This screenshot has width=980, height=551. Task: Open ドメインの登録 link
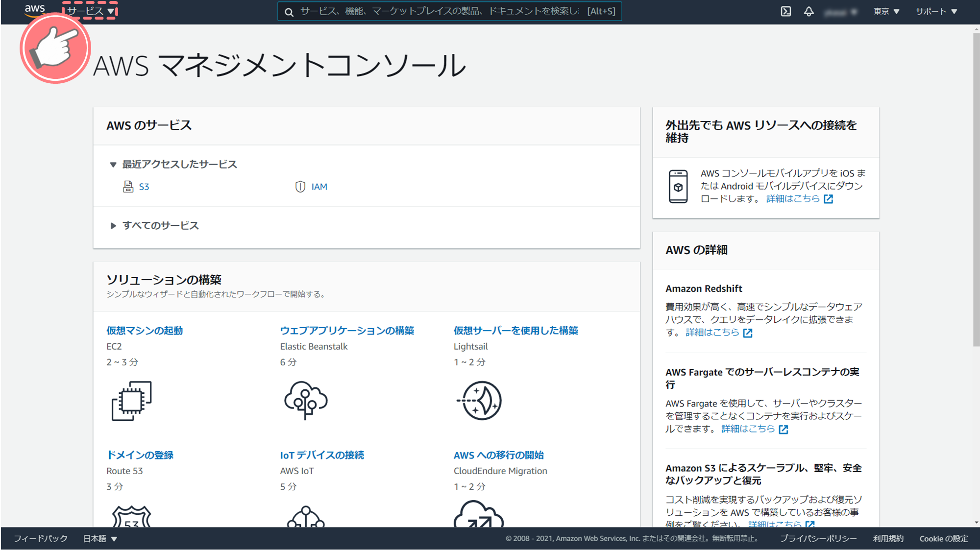coord(140,455)
